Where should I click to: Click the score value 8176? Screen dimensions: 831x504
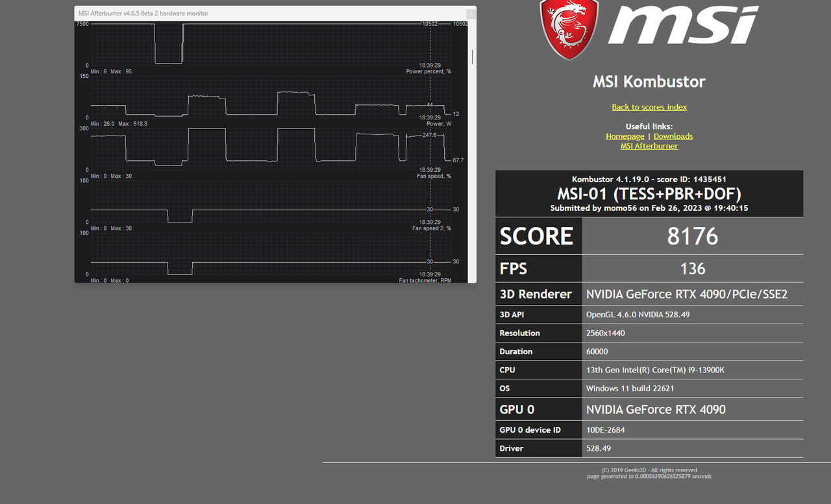[693, 236]
